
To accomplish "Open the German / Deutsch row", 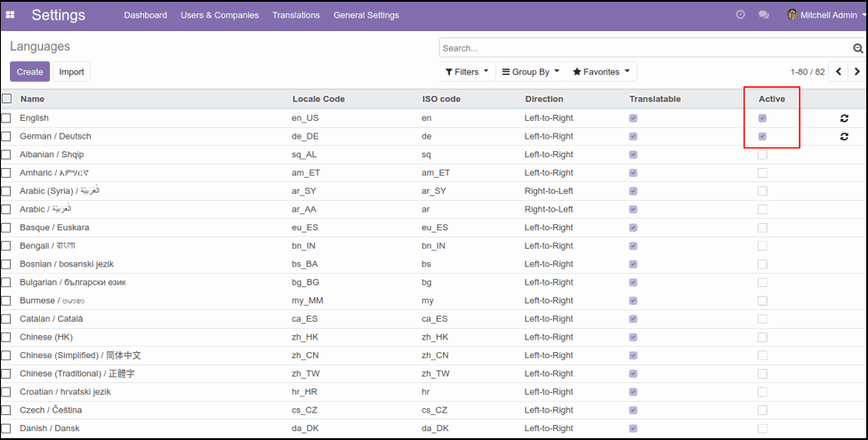I will coord(434,136).
